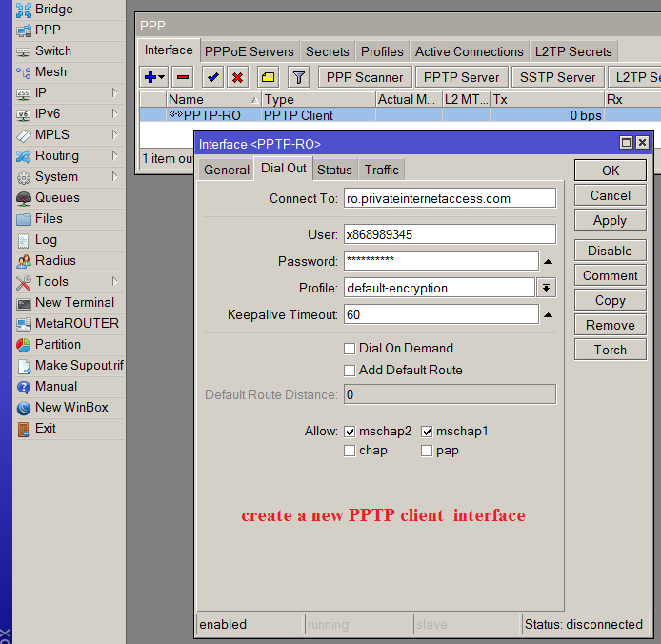Switch to the General tab
661x644 pixels.
pyautogui.click(x=227, y=170)
